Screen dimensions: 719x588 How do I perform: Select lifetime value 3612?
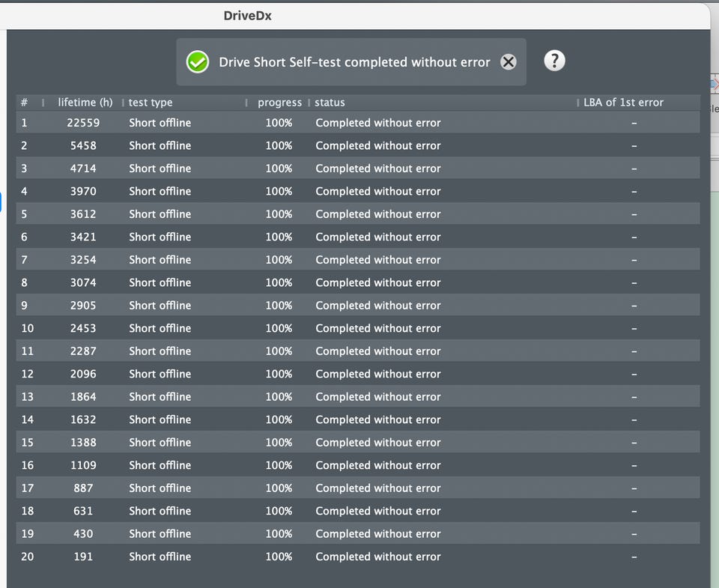[83, 214]
